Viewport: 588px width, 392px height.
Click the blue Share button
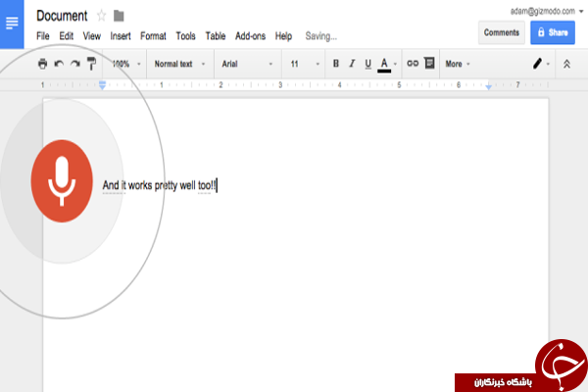click(x=553, y=32)
